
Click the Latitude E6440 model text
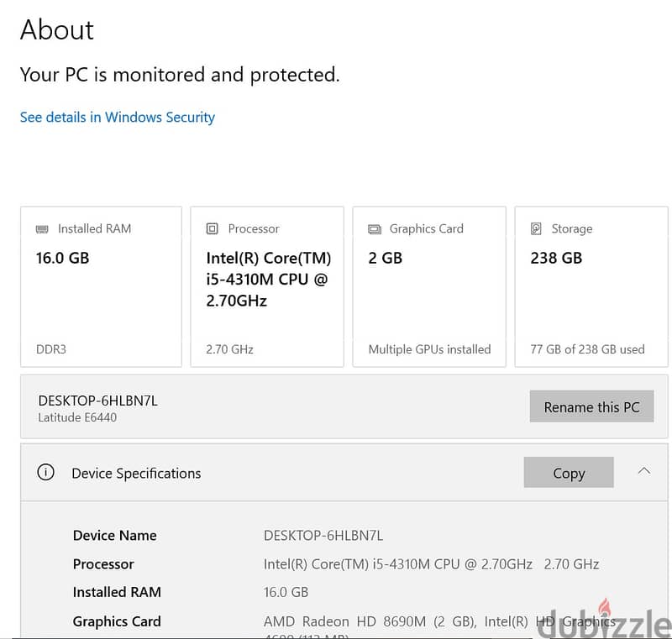pyautogui.click(x=77, y=417)
